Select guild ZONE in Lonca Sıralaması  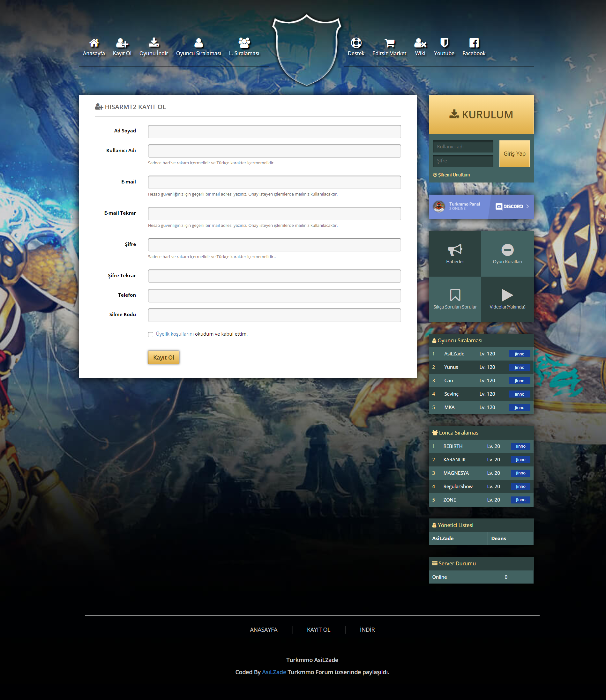pos(449,500)
